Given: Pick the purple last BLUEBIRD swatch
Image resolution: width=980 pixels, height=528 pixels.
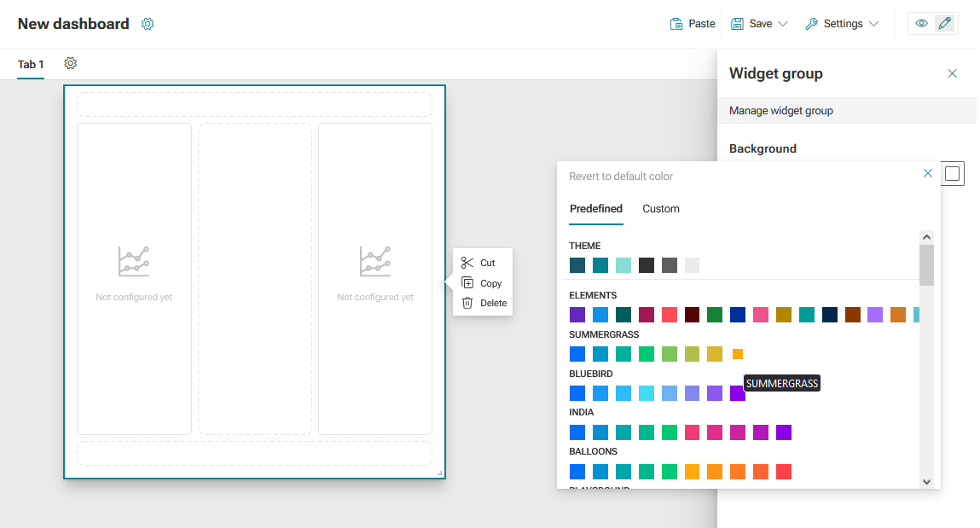Looking at the screenshot, I should point(738,393).
